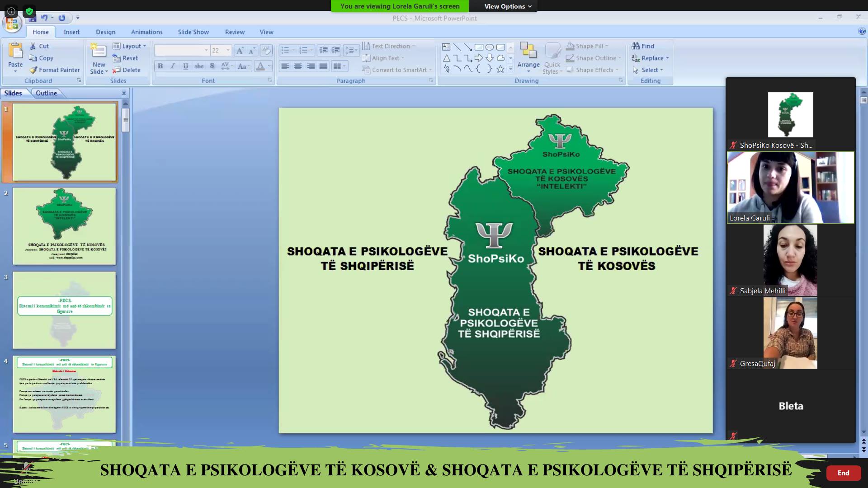Screen dimensions: 868x488
Task: Click Lorela Garuli's video tile
Action: point(790,188)
